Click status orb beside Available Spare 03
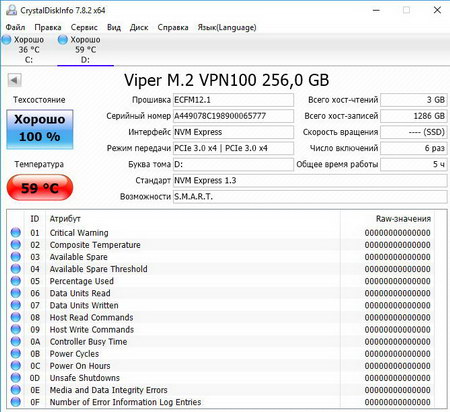This screenshot has width=450, height=412. tap(16, 257)
